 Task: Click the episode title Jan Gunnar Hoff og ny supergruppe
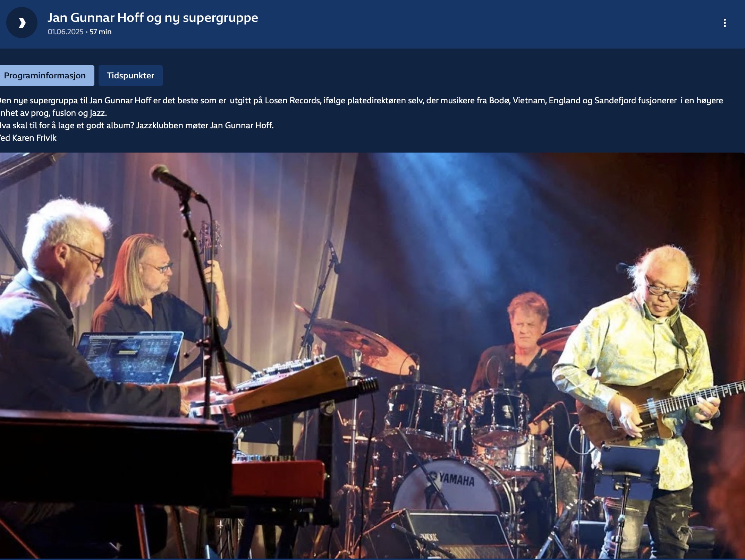pos(153,18)
